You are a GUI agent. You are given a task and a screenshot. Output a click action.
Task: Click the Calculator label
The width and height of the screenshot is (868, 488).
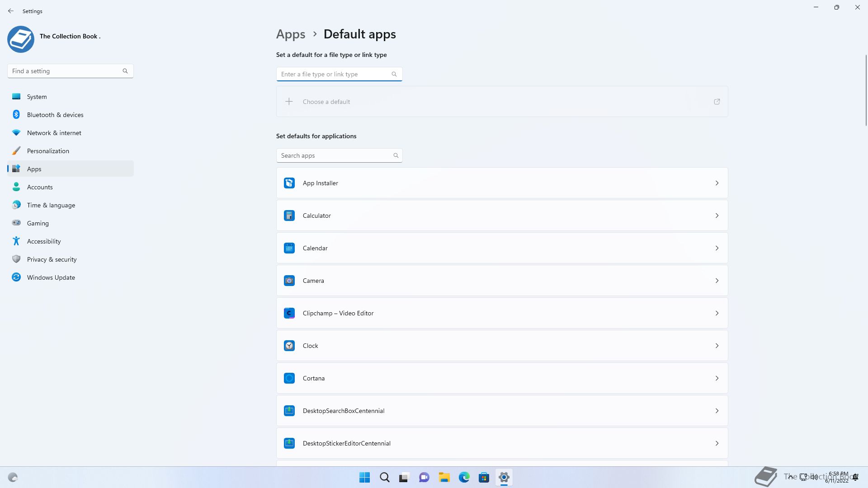(317, 216)
